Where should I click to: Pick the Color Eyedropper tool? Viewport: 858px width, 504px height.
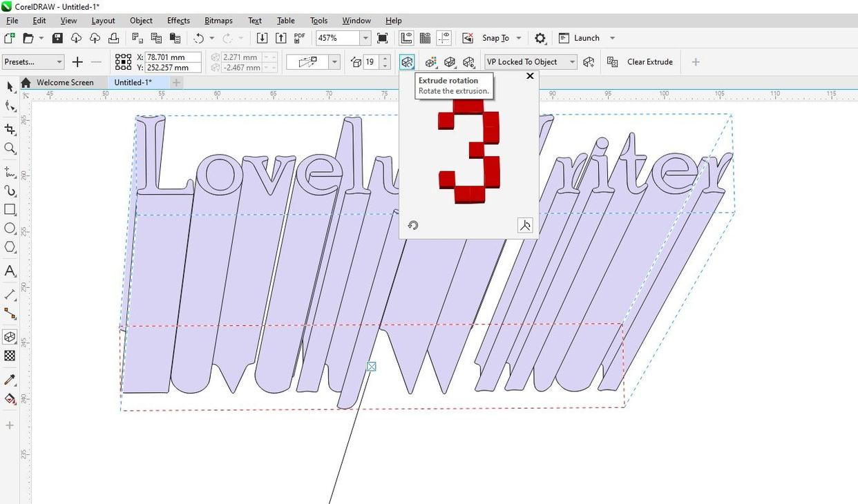coord(10,379)
